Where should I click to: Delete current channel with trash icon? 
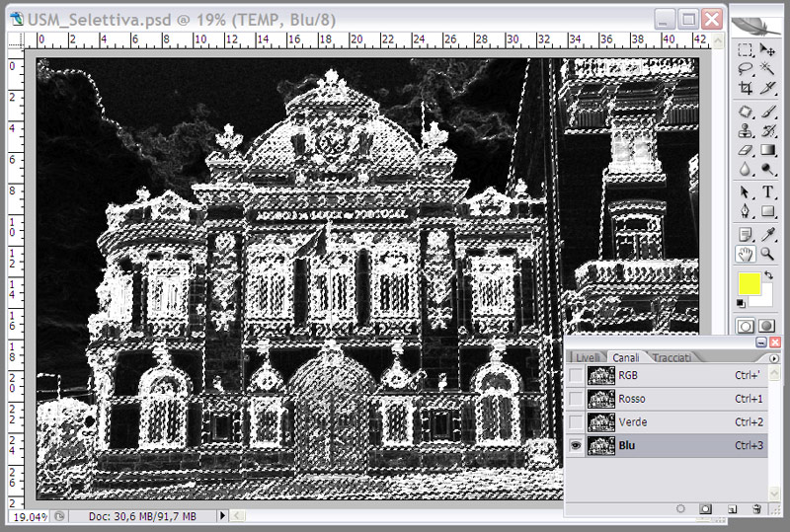click(x=756, y=508)
